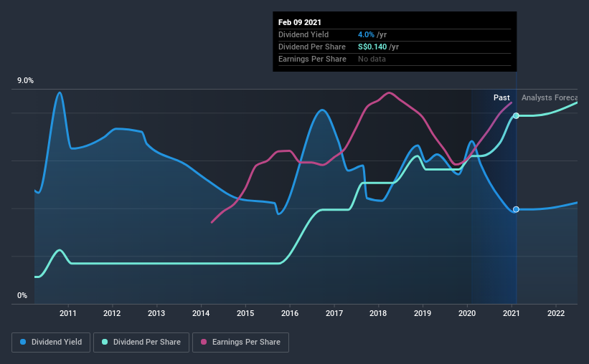The width and height of the screenshot is (589, 364).
Task: Click the S$0.140 dividend per share value
Action: tap(372, 47)
